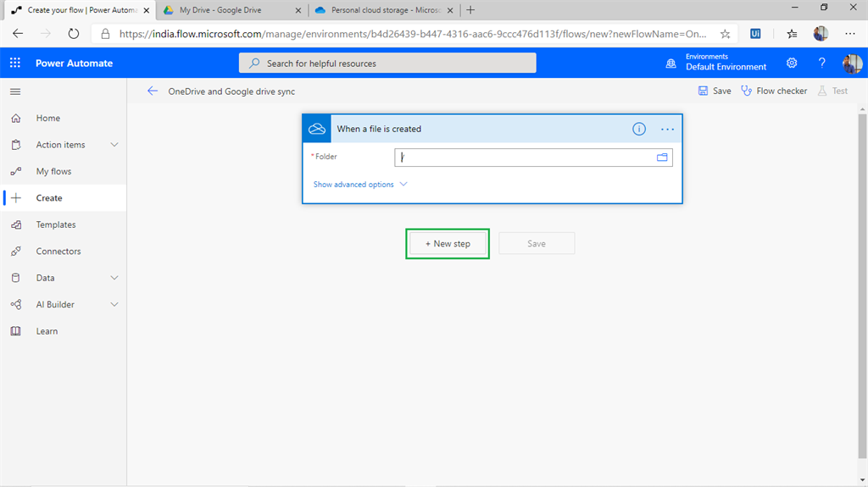Click the When a file is created title
Screen dimensions: 868x487
click(x=379, y=129)
